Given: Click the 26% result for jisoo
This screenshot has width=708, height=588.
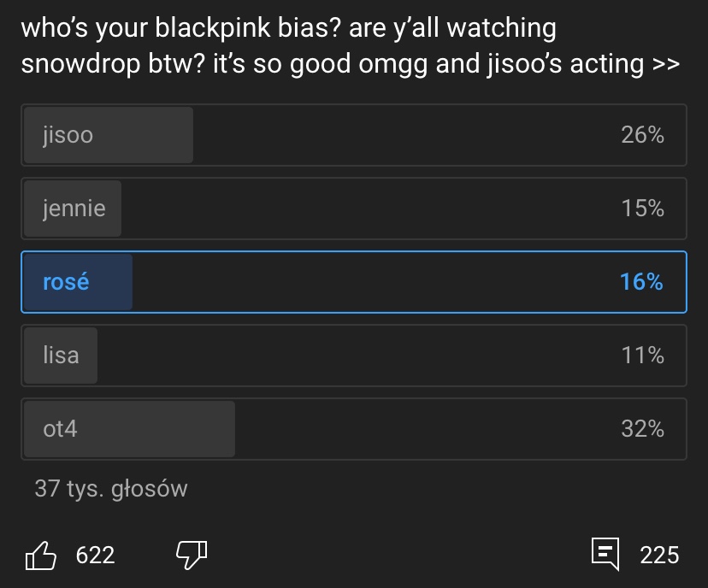Looking at the screenshot, I should (x=642, y=135).
